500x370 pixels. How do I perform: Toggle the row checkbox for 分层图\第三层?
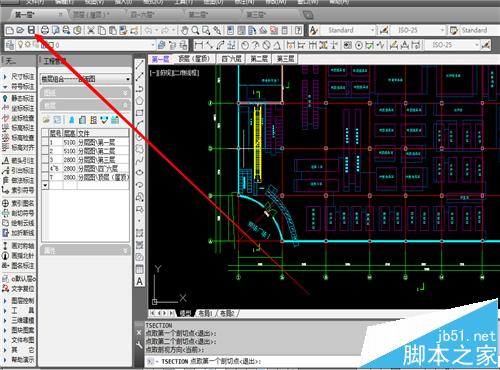45,160
